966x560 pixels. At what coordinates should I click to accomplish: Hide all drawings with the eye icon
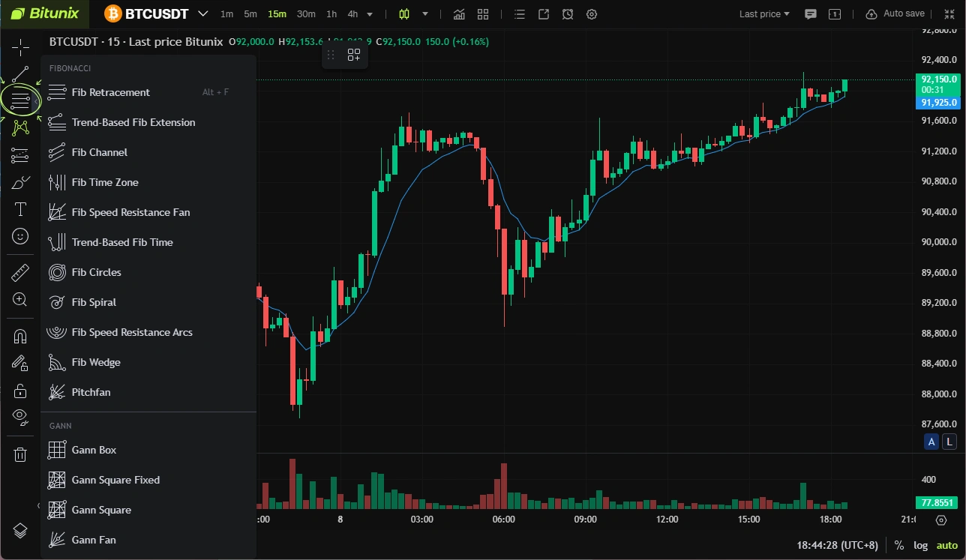click(20, 416)
